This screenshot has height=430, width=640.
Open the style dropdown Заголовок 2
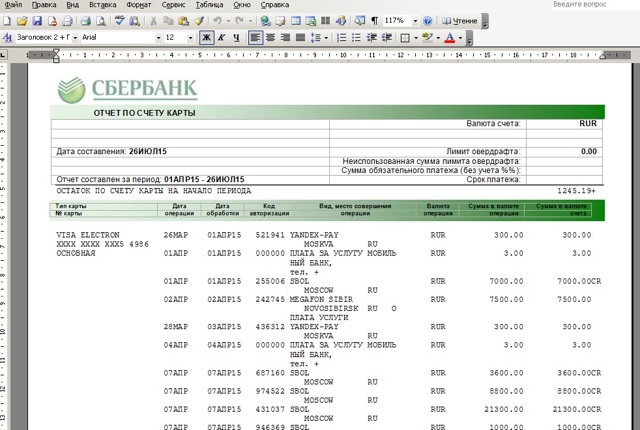pyautogui.click(x=75, y=38)
